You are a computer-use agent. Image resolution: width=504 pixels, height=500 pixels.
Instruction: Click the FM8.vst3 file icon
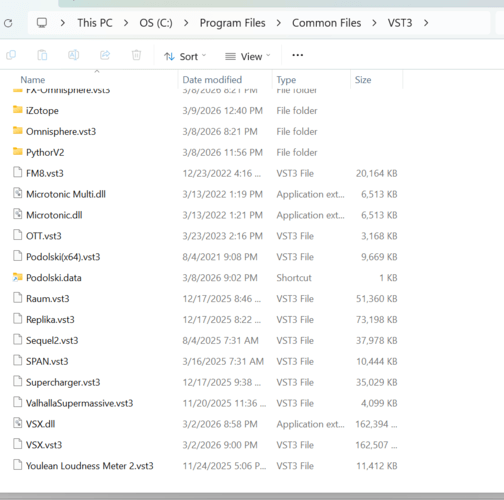click(x=17, y=172)
